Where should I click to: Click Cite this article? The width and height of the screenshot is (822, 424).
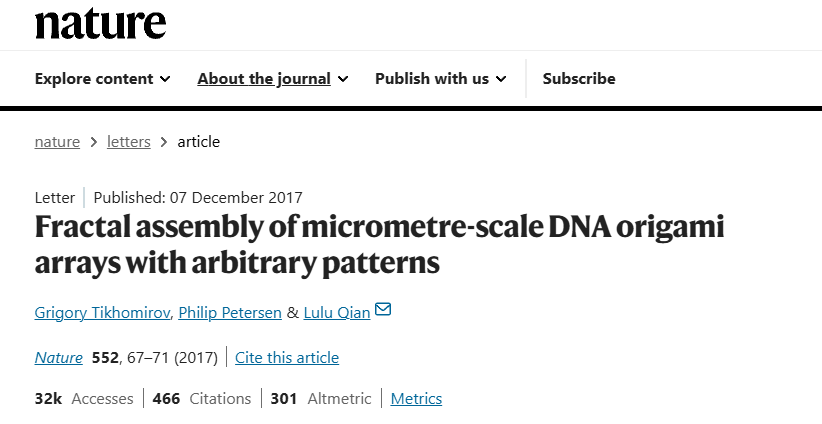(288, 357)
